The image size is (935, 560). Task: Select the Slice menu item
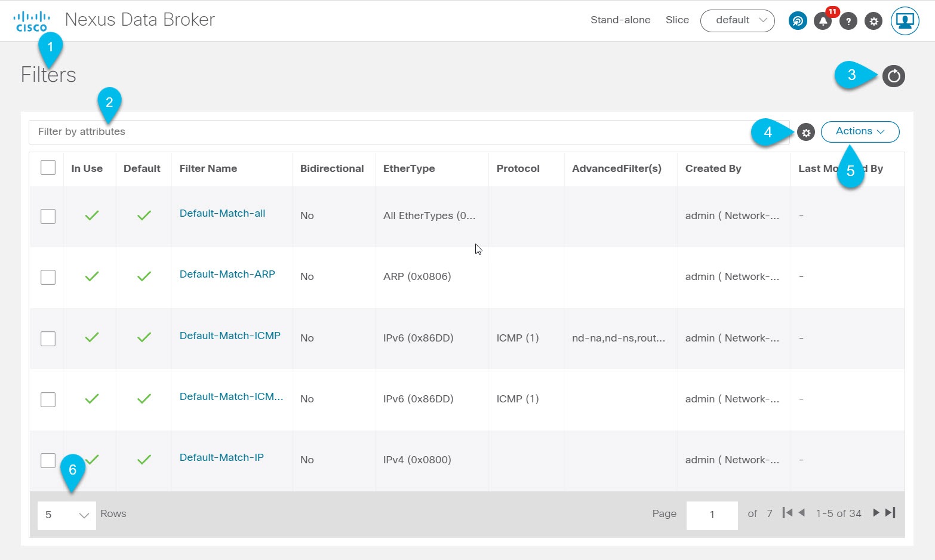(676, 20)
